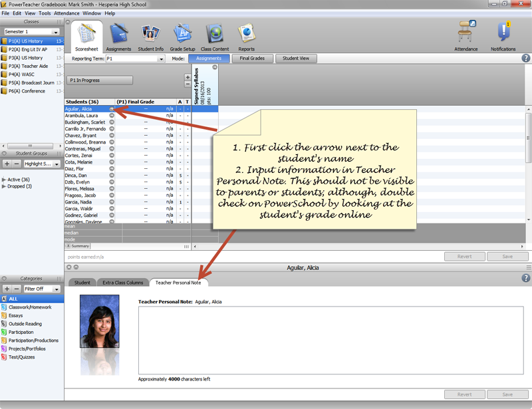Open help in the student detail pane
This screenshot has height=409, width=532.
click(x=525, y=278)
